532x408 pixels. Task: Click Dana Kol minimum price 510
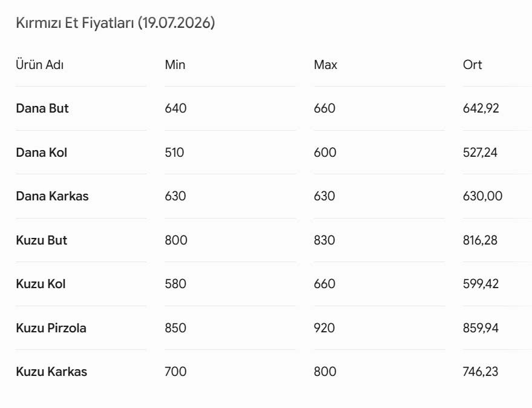pyautogui.click(x=174, y=153)
